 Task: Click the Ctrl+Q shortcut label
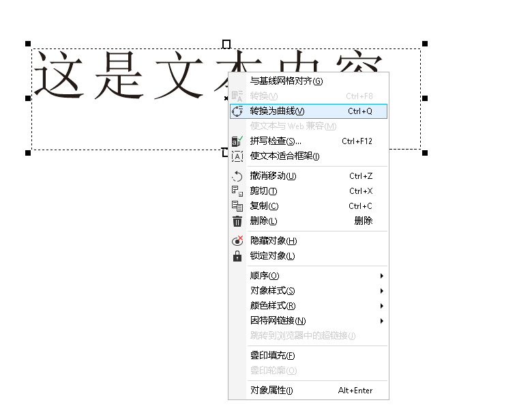(x=360, y=111)
